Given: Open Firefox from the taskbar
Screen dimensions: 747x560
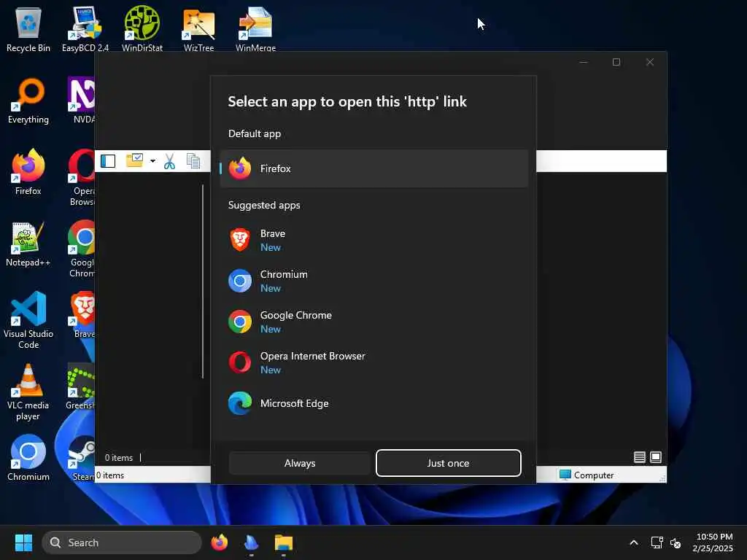Looking at the screenshot, I should coord(219,542).
